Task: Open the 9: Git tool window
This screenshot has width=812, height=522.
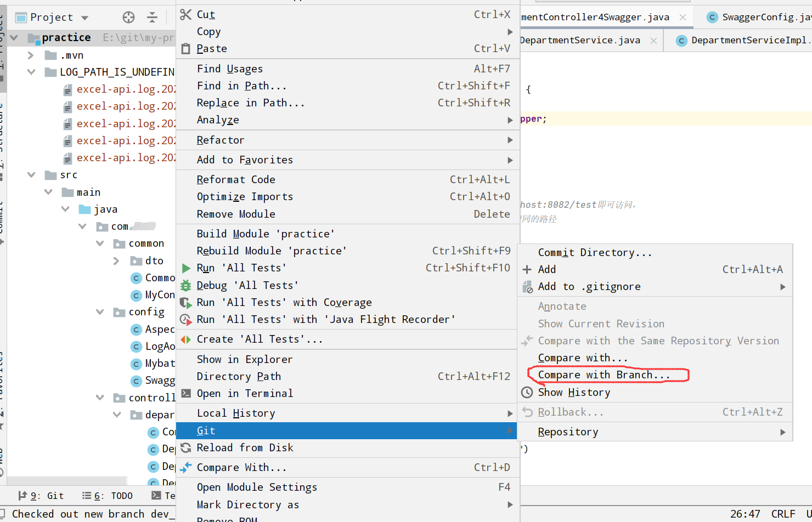Action: (x=41, y=496)
